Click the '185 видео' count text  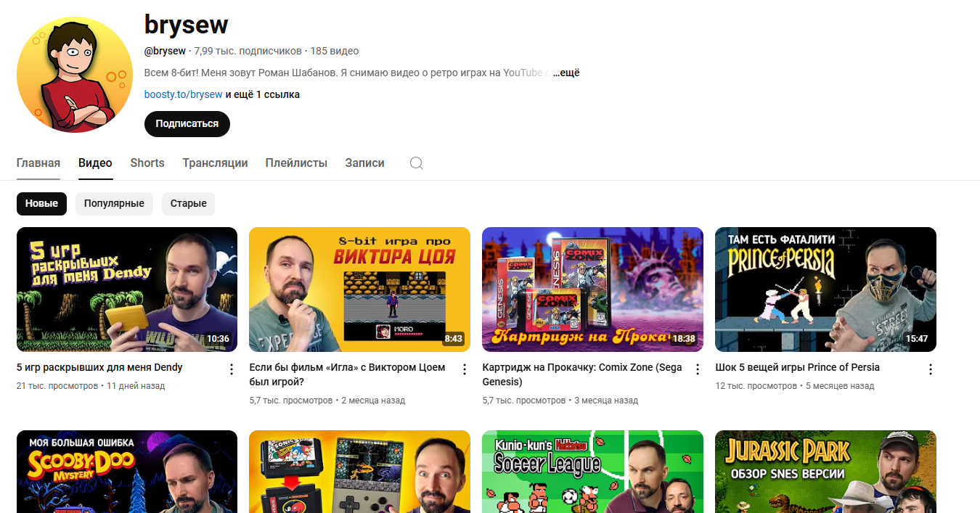coord(335,51)
